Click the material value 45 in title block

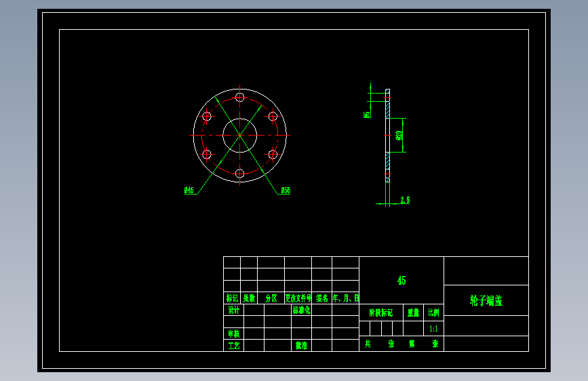coord(401,281)
